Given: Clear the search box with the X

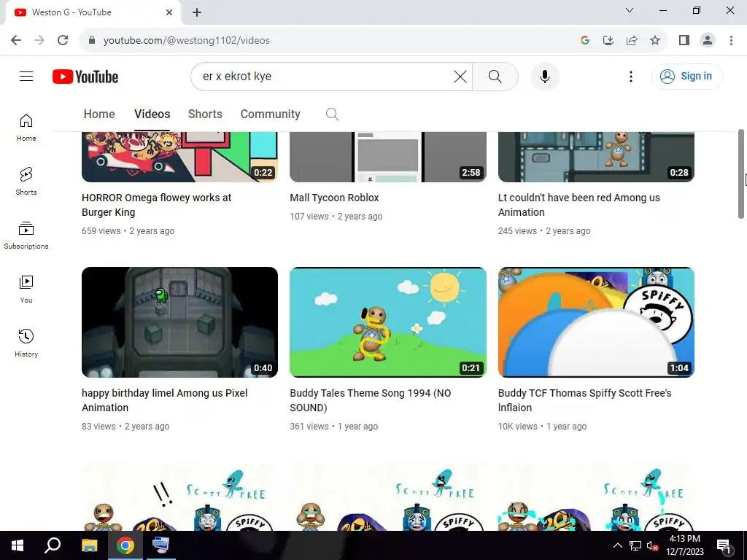Looking at the screenshot, I should 460,76.
